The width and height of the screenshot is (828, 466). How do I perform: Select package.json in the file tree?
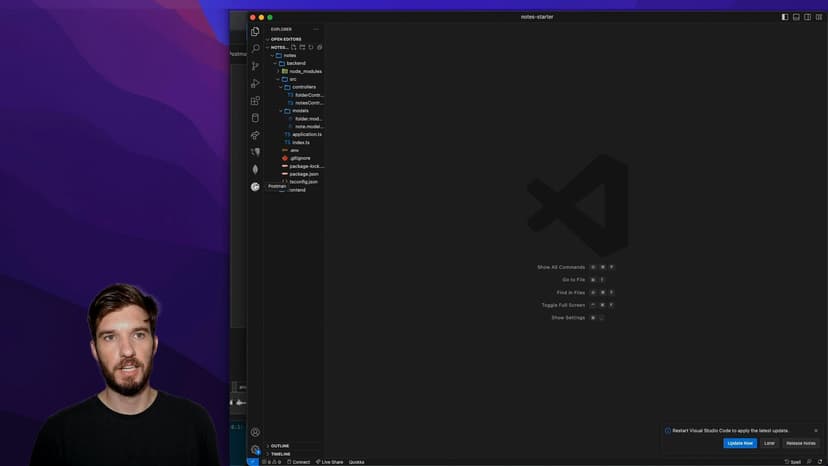pos(304,174)
